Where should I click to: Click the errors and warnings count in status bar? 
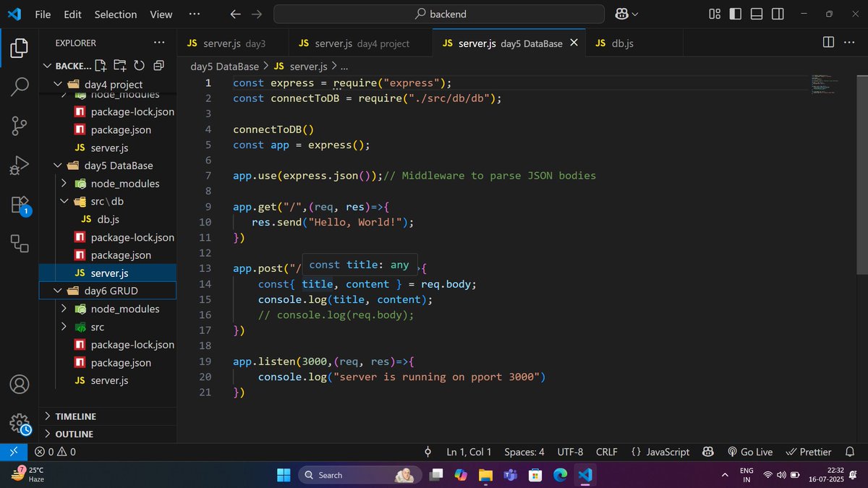55,452
